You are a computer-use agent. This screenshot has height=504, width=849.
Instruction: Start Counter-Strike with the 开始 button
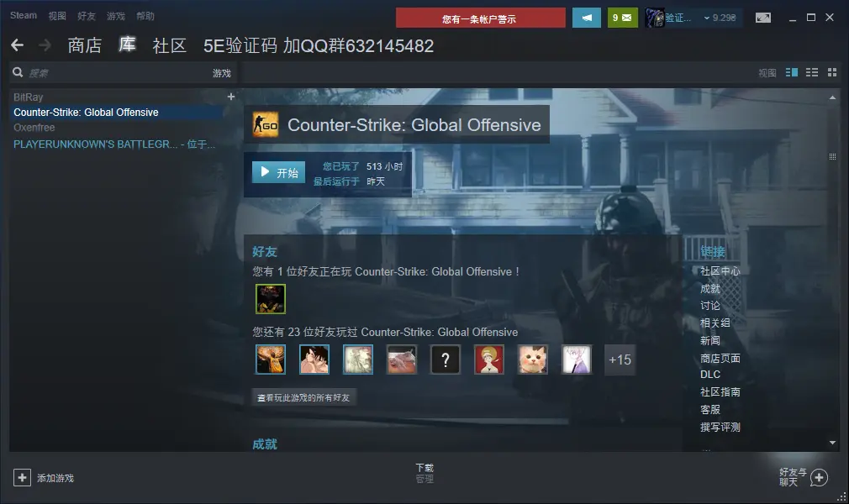point(279,173)
